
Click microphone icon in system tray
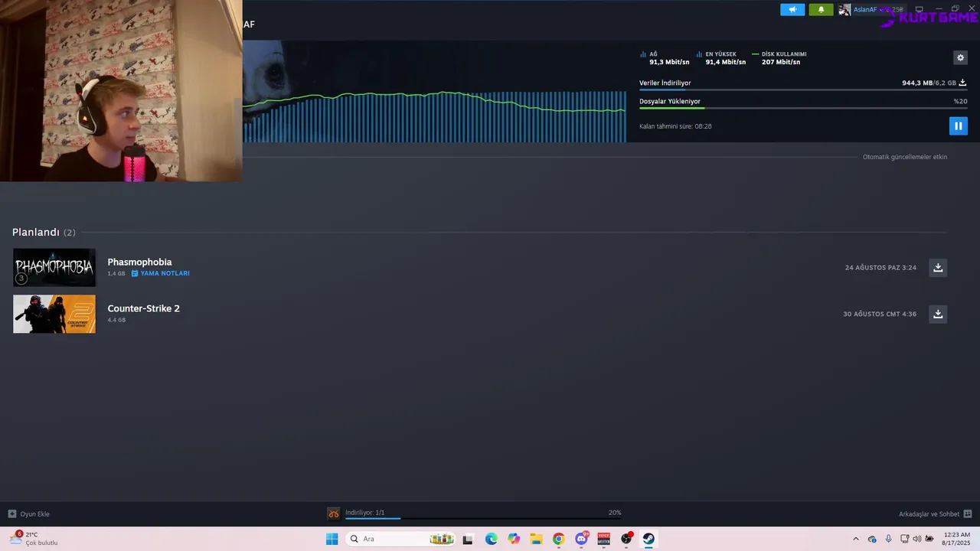point(888,539)
